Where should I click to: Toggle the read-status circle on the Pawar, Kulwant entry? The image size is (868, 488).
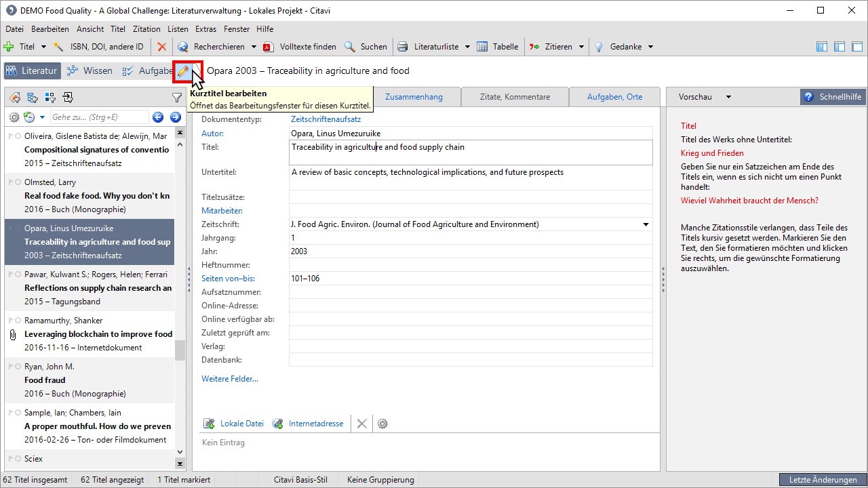16,274
